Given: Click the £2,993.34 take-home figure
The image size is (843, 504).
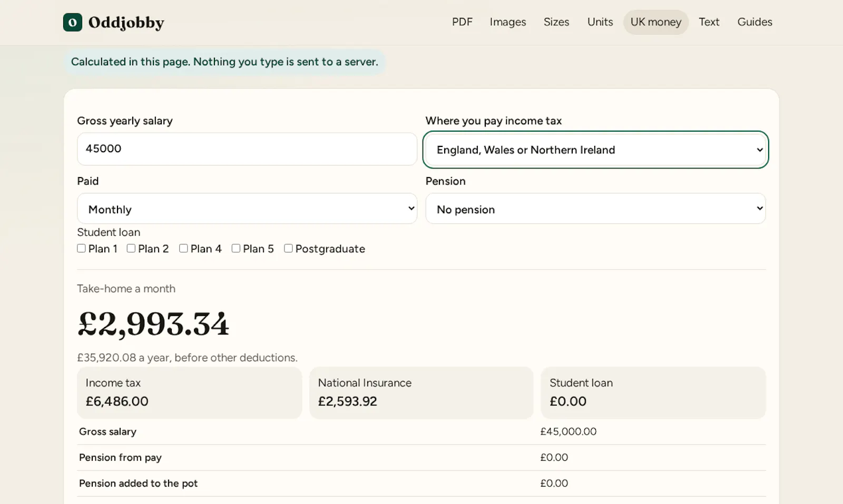Looking at the screenshot, I should point(153,323).
